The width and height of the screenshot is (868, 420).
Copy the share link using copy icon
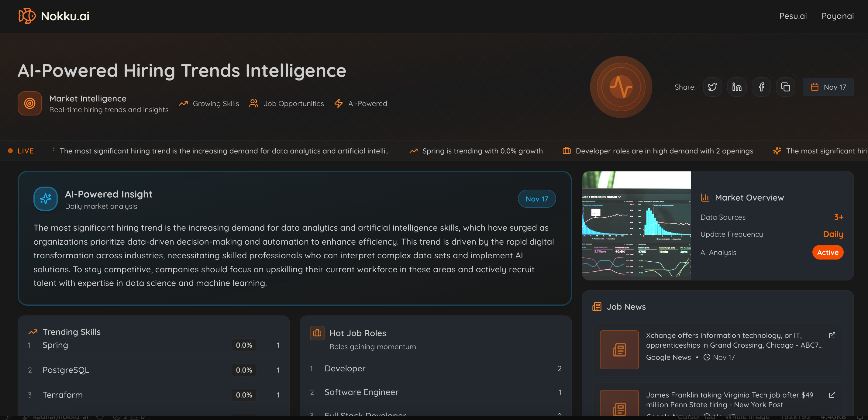[x=785, y=87]
